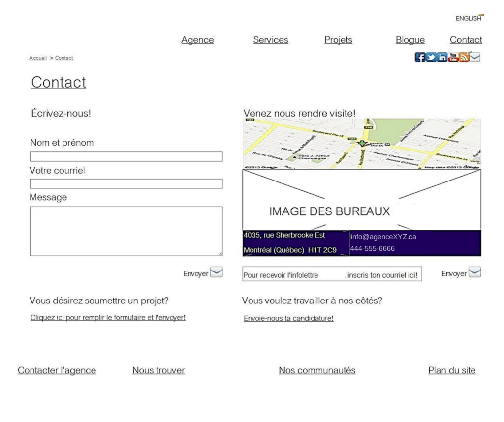This screenshot has width=504, height=422.
Task: Click the orange RSS feed icon
Action: pos(464,58)
